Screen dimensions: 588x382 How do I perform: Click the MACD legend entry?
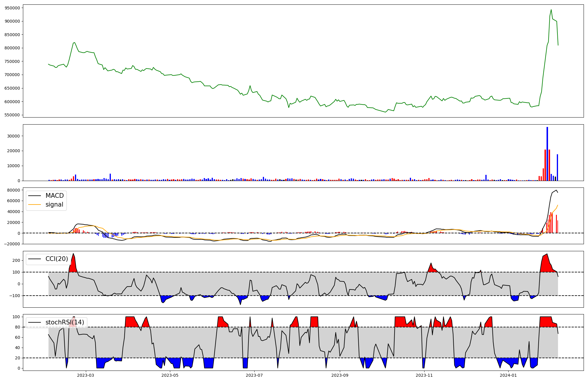(x=54, y=196)
